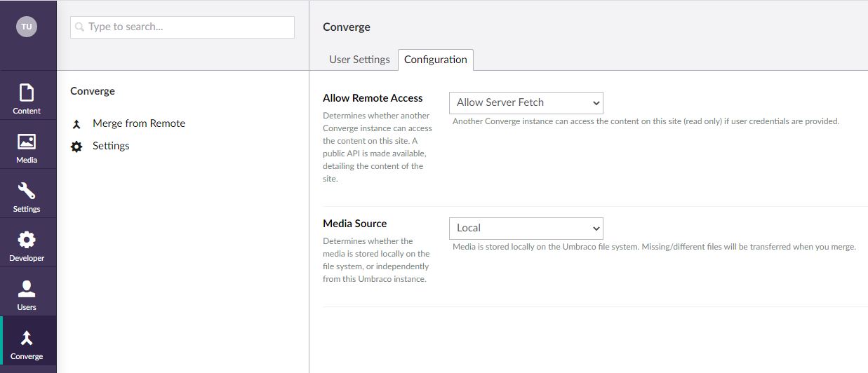Open the Local media source dropdown
Image resolution: width=868 pixels, height=373 pixels.
[526, 228]
